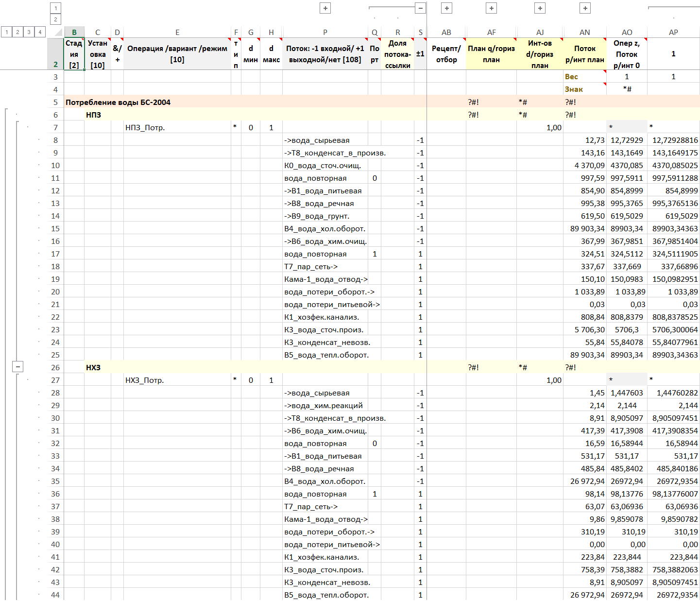Expand column group plus above column AF
The width and height of the screenshot is (700, 601).
[492, 8]
